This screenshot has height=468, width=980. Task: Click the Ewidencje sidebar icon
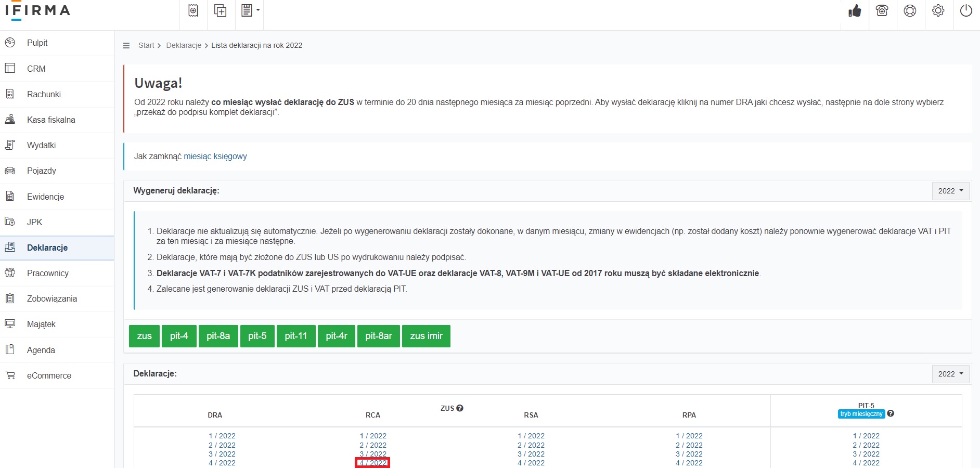(10, 196)
